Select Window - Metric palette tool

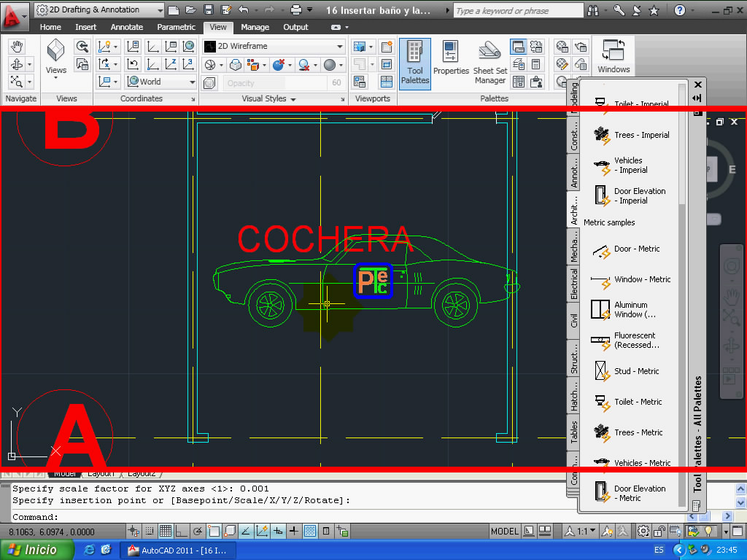click(x=631, y=279)
